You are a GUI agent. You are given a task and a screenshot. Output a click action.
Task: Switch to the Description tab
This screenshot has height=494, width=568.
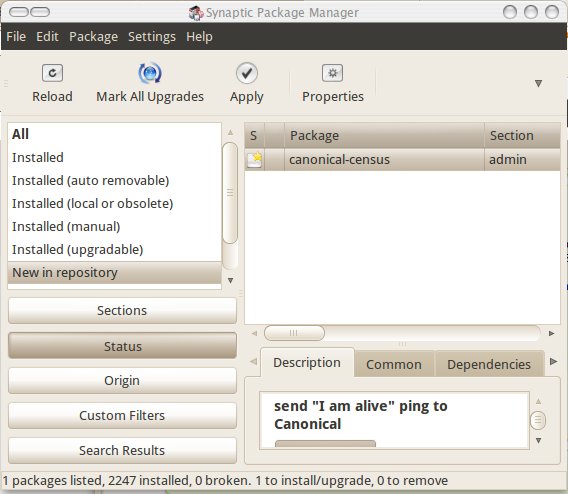point(307,363)
